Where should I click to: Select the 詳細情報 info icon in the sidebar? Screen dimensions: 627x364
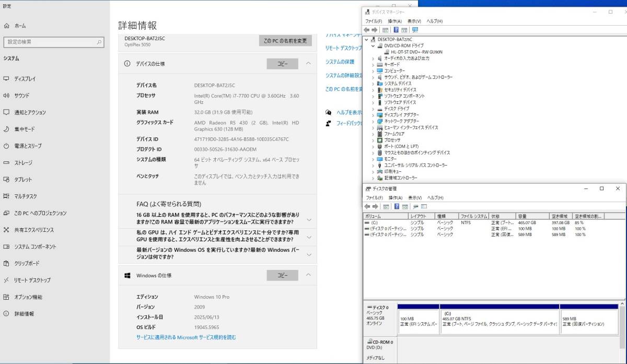pos(6,314)
